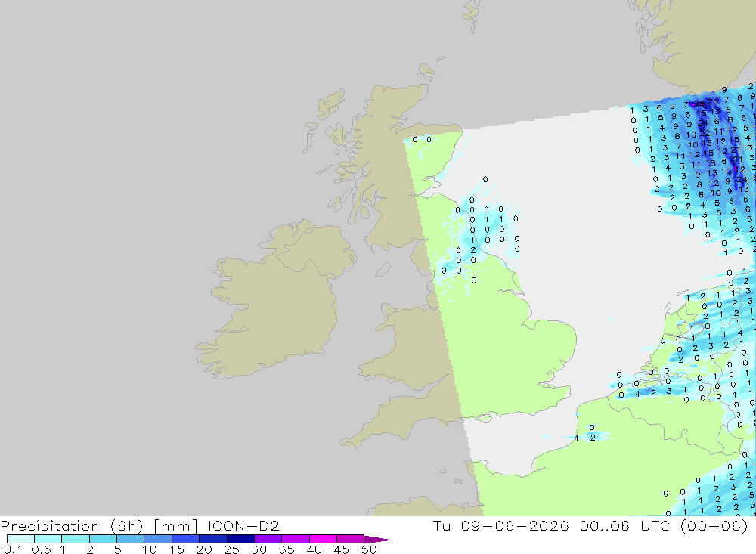The height and width of the screenshot is (554, 756).
Task: Click the bright magenta 40–45 mm swatch
Action: coord(323,539)
